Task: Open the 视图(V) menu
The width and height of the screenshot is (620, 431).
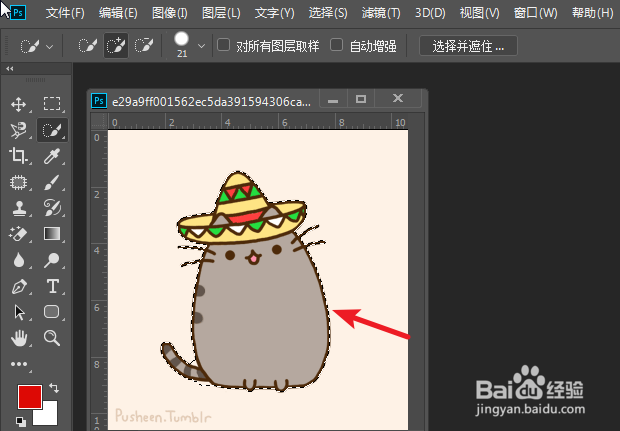Action: (479, 13)
